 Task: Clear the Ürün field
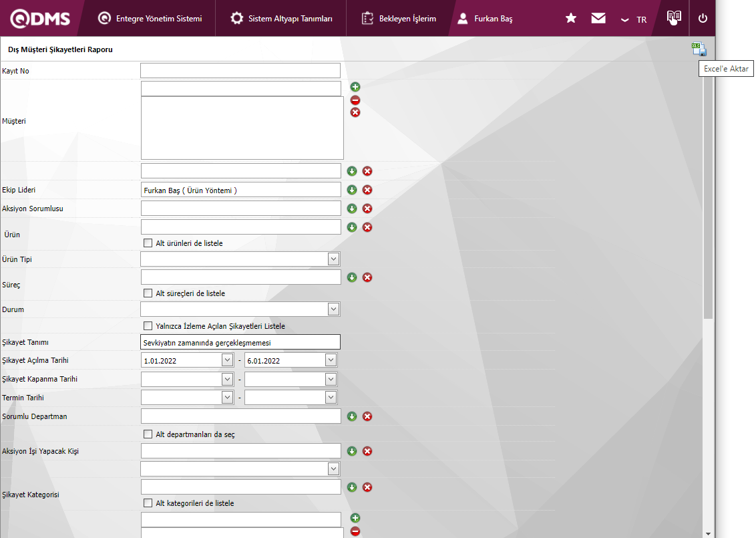click(367, 227)
